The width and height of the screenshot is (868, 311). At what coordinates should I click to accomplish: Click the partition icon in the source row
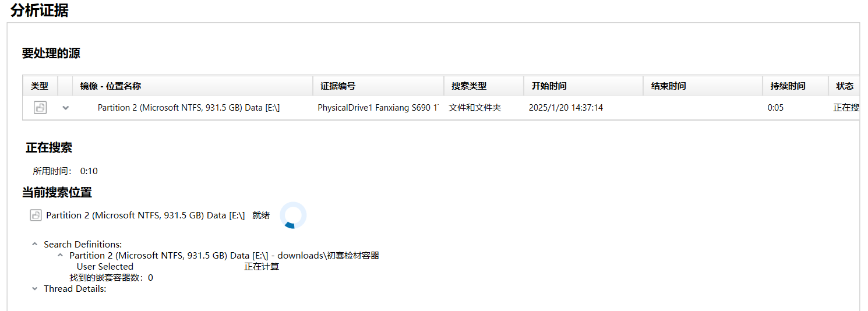coord(40,107)
